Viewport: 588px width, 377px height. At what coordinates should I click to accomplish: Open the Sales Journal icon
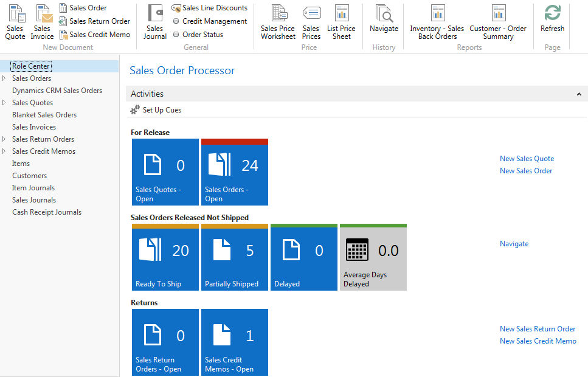pos(155,15)
